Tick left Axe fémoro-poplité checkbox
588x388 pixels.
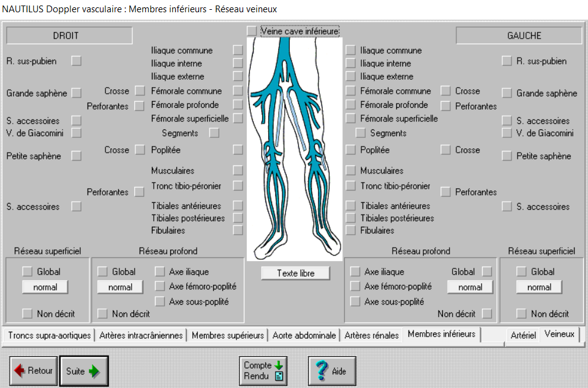coord(355,286)
